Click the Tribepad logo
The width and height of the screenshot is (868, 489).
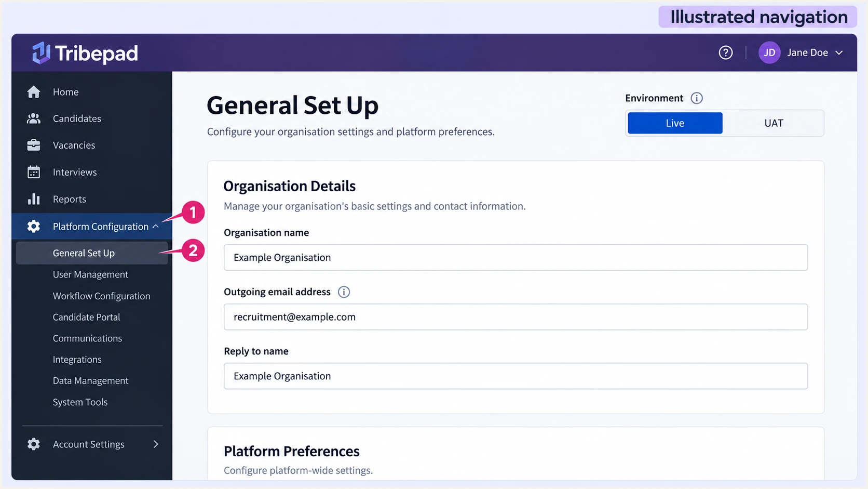click(85, 53)
